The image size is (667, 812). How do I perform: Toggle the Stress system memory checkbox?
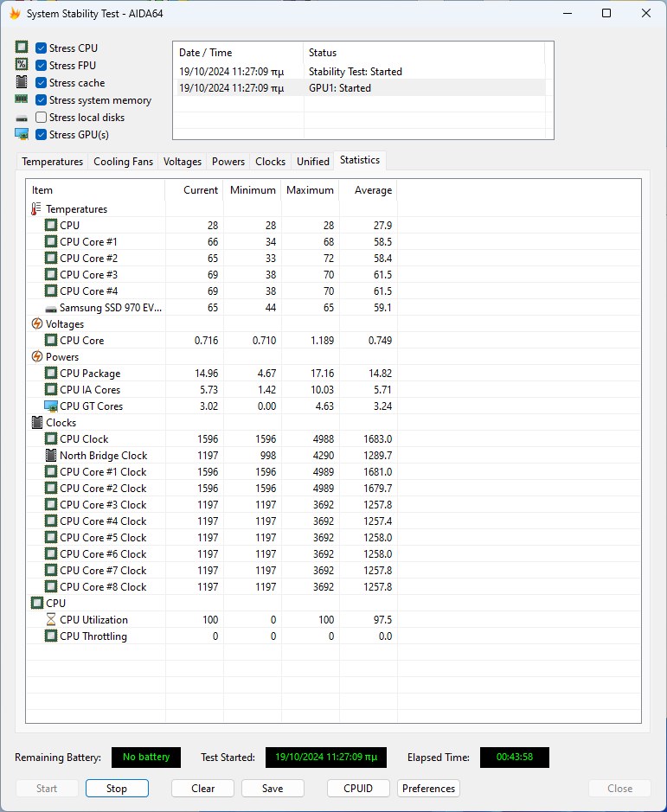tap(41, 100)
